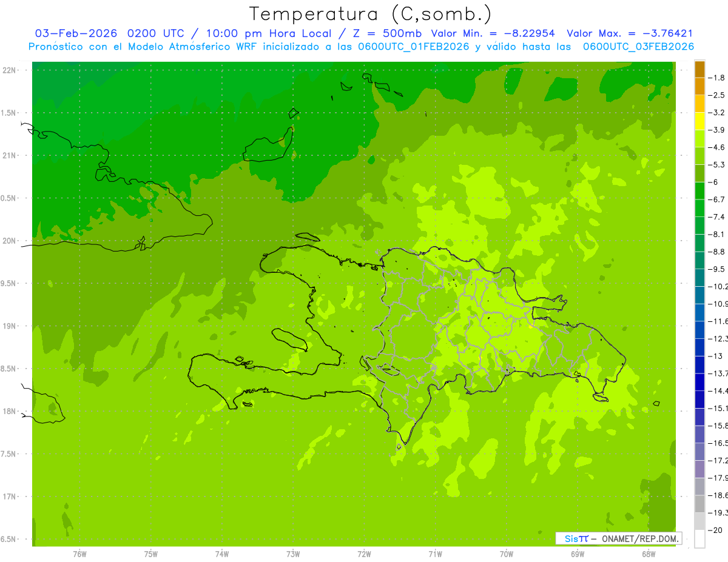Pick the gray swatch between -18.6 and -19.3
The width and height of the screenshot is (728, 562).
tap(699, 504)
